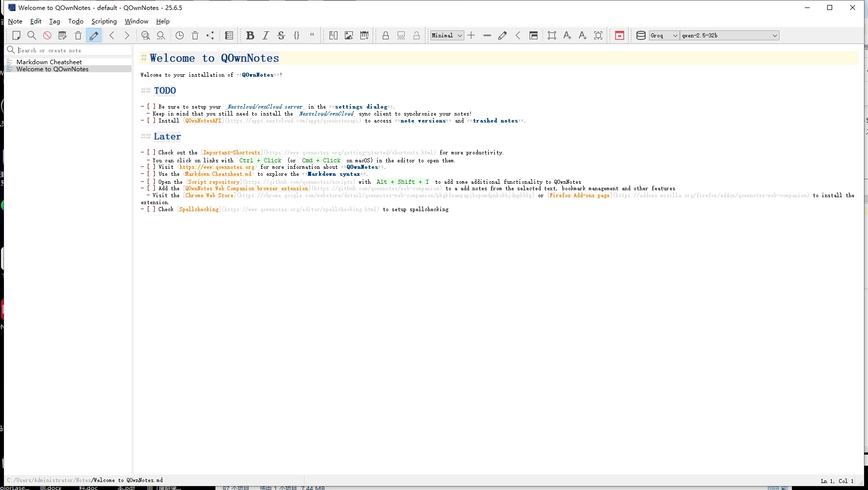Toggle distraction free mode icon
This screenshot has height=490, width=868.
pos(552,35)
